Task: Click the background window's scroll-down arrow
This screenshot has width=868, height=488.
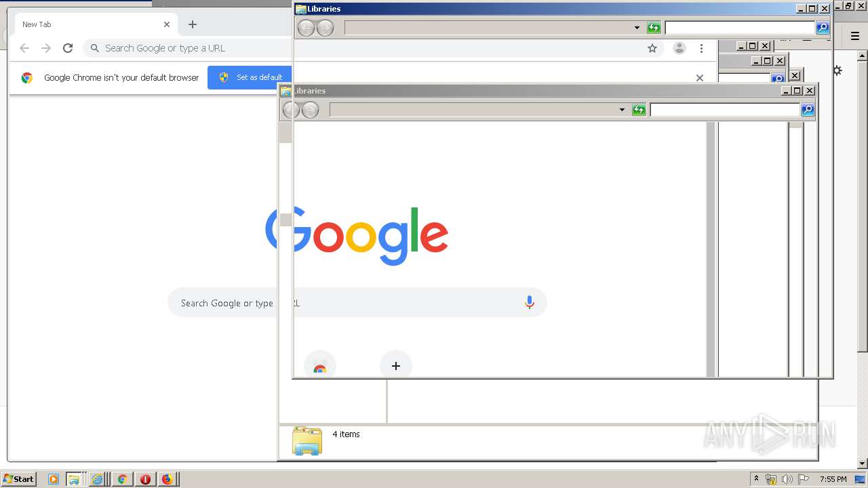Action: (x=862, y=464)
